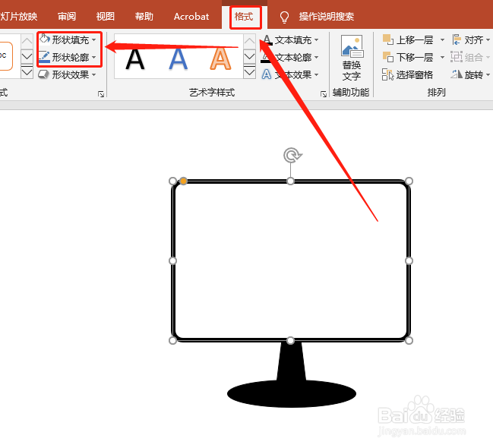Click the left-middle resize handle

tap(172, 260)
